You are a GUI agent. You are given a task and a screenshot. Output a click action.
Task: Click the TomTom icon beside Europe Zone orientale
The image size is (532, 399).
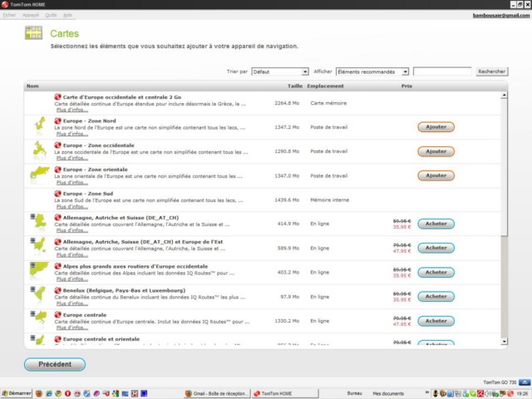[x=57, y=170]
